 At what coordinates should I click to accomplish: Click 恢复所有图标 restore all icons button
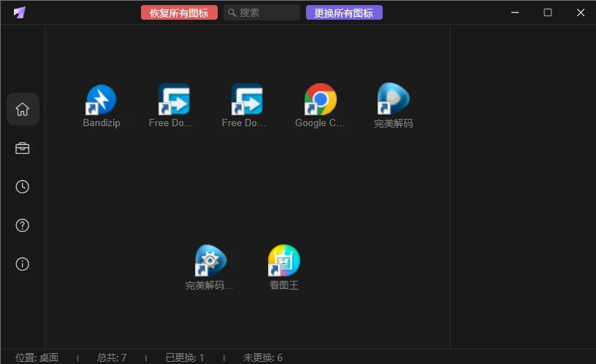(x=179, y=13)
